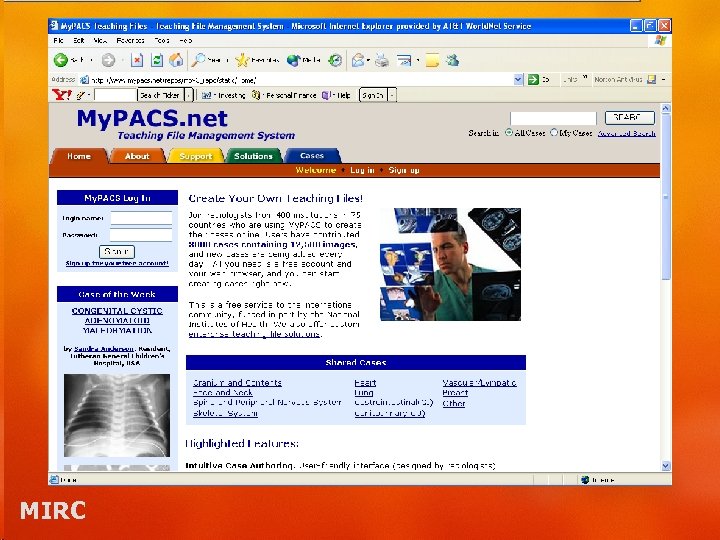Open the Tools menu
The height and width of the screenshot is (540, 720).
[x=162, y=40]
